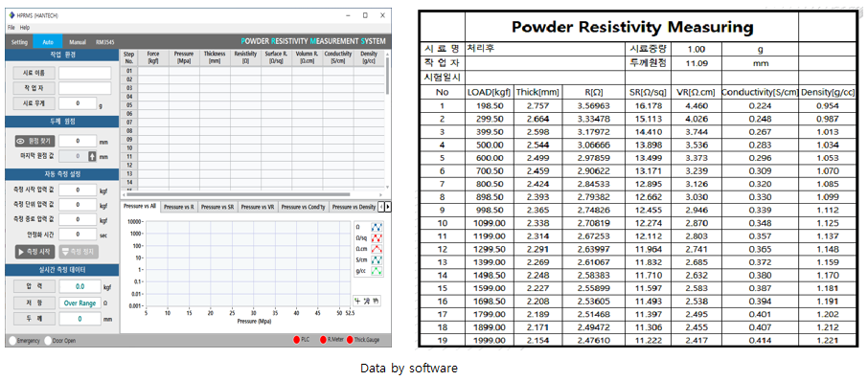Screen dimensions: 868x381
Task: Switch to the RM3545 tab
Action: [105, 42]
